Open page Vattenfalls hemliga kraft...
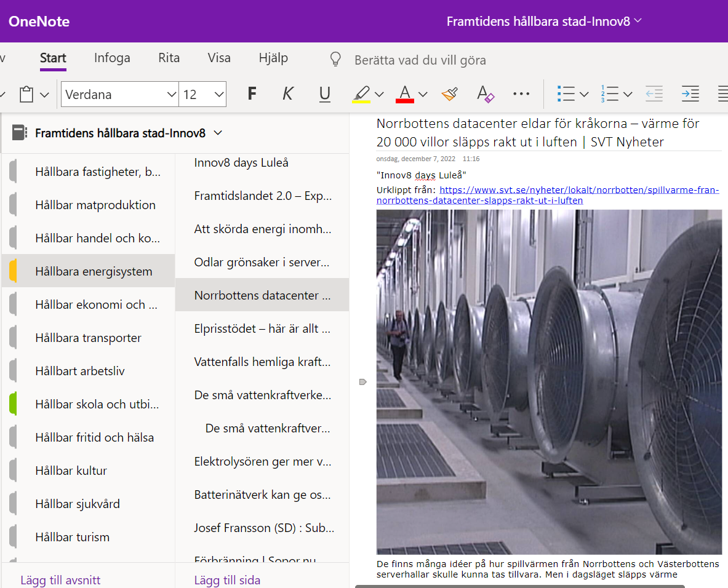Screen dimensions: 728x588 pyautogui.click(x=262, y=362)
